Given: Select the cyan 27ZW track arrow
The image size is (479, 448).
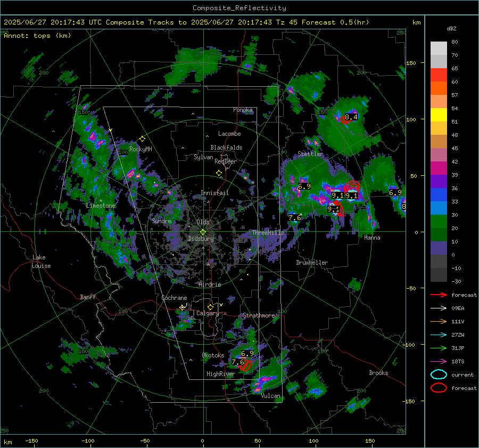Looking at the screenshot, I should 439,335.
